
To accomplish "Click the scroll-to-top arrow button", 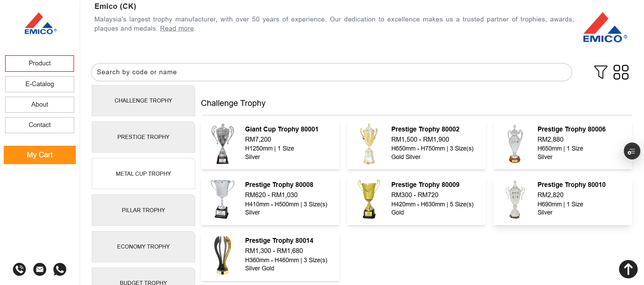I will click(x=628, y=269).
